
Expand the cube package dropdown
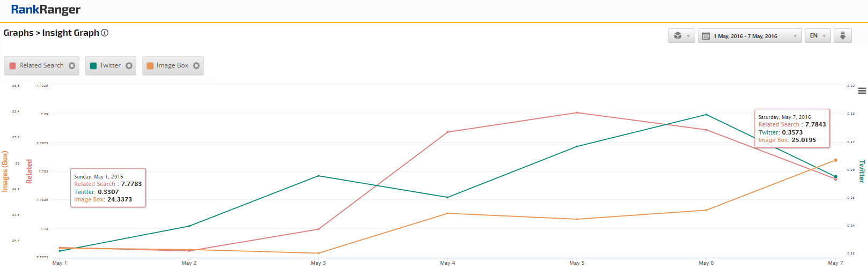pyautogui.click(x=682, y=36)
